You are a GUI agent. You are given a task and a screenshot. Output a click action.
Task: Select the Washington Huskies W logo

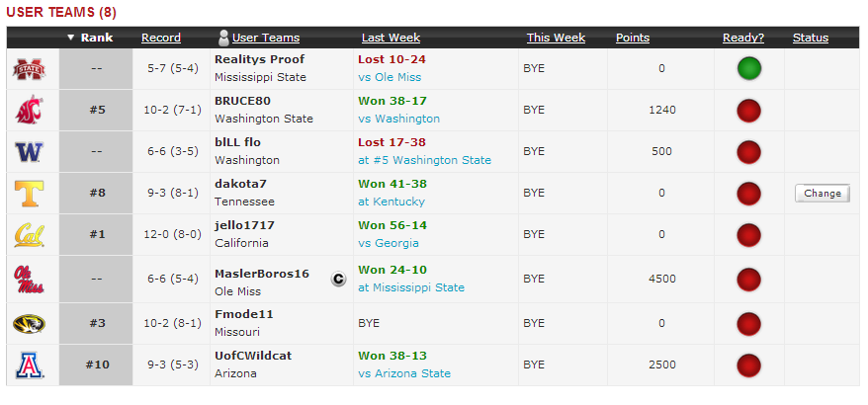click(30, 151)
